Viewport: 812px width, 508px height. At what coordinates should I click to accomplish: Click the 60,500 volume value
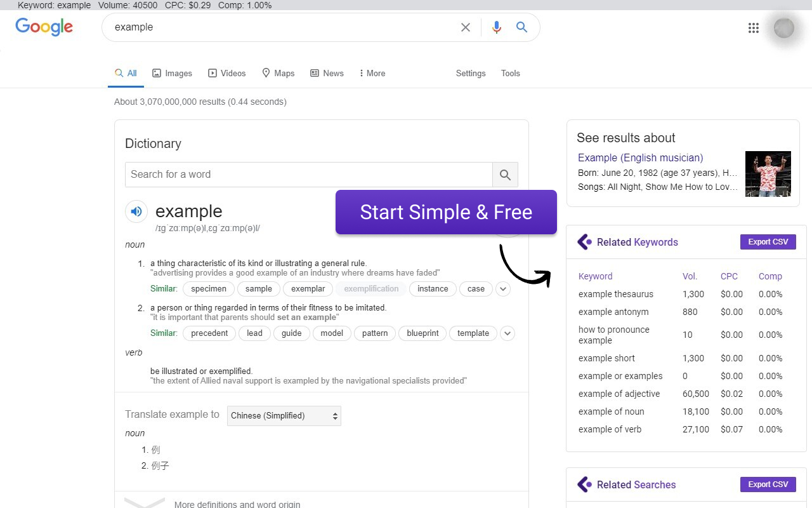(x=696, y=394)
